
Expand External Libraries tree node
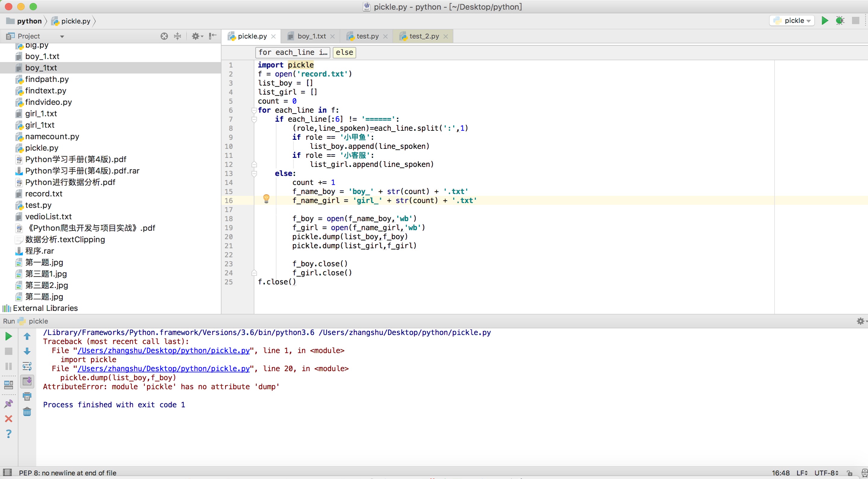(45, 308)
